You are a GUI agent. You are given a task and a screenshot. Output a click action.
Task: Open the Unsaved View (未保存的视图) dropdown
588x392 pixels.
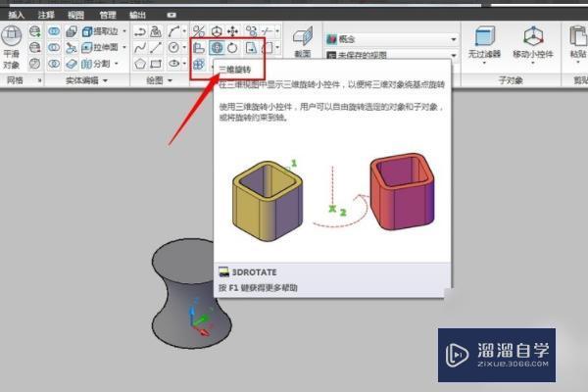pyautogui.click(x=392, y=56)
